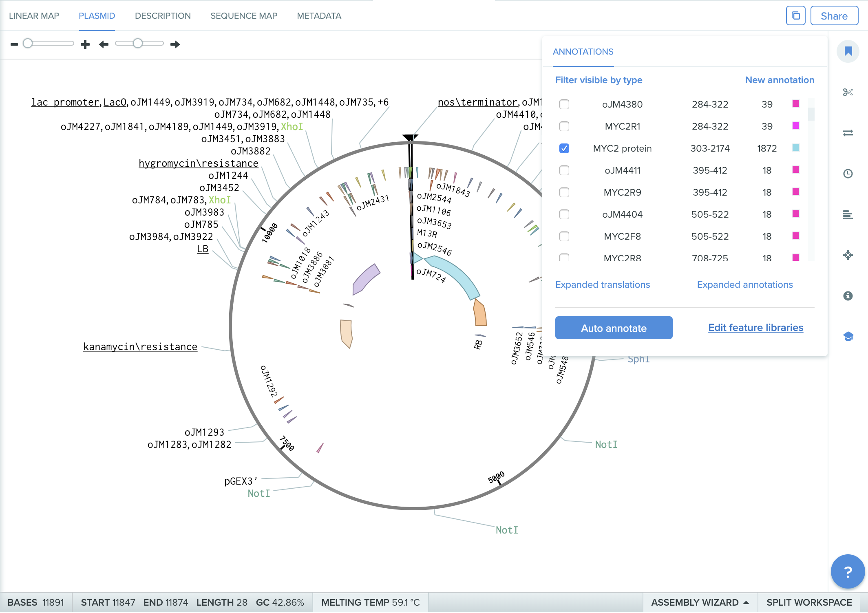This screenshot has height=613, width=868.
Task: Open the alignments panel icon
Action: (x=848, y=215)
